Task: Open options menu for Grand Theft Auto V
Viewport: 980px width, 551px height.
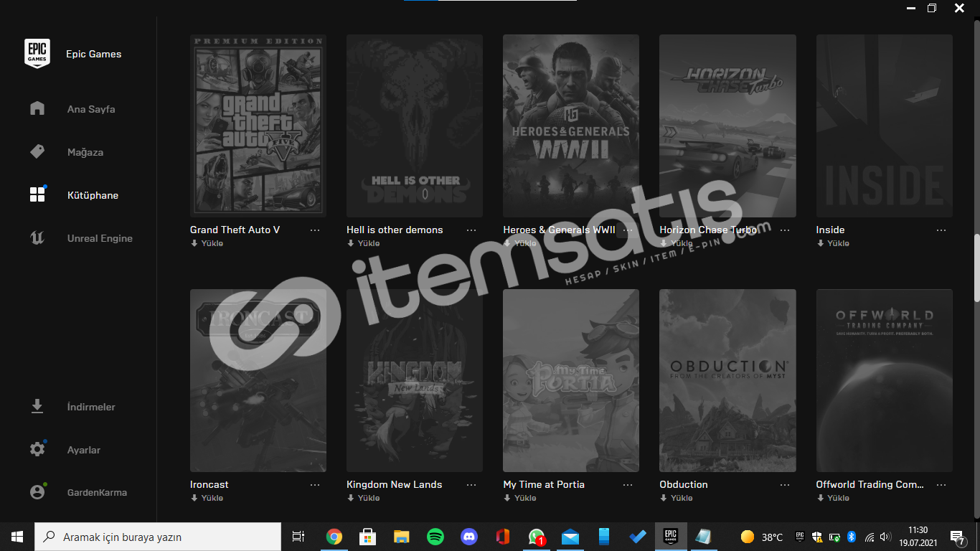Action: click(x=315, y=230)
